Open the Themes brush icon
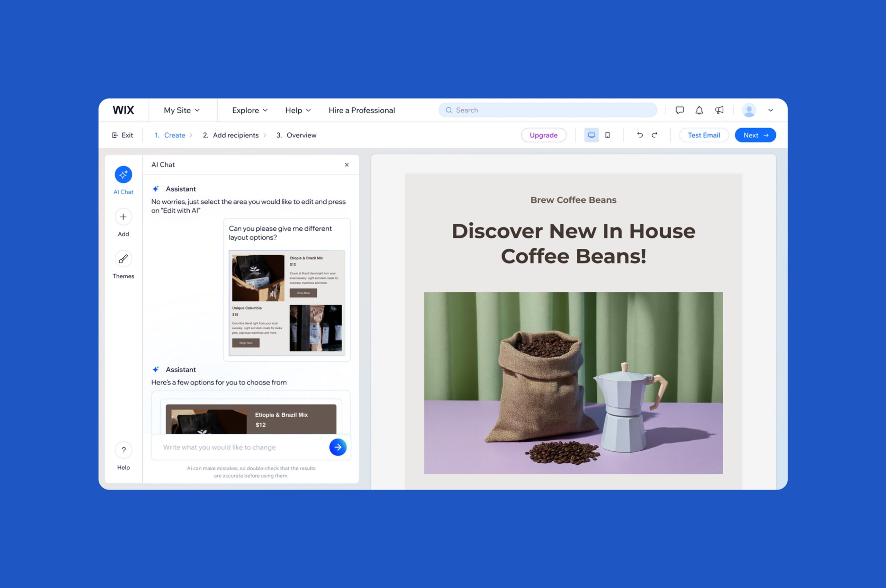Viewport: 886px width, 588px height. (x=123, y=259)
